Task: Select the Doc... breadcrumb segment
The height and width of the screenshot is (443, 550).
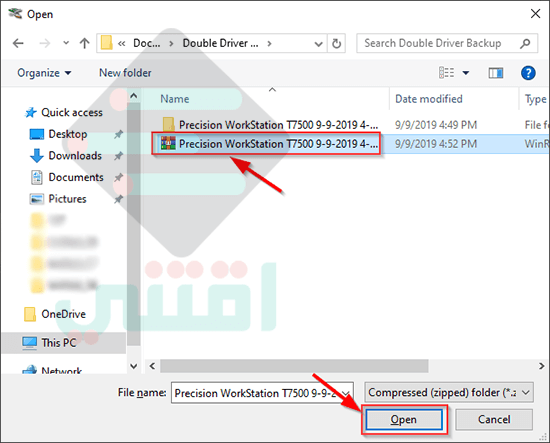Action: (147, 43)
